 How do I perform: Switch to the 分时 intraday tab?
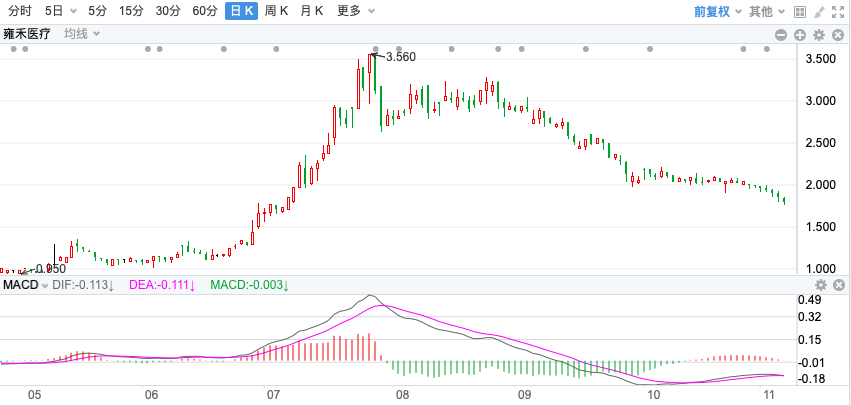coord(19,12)
